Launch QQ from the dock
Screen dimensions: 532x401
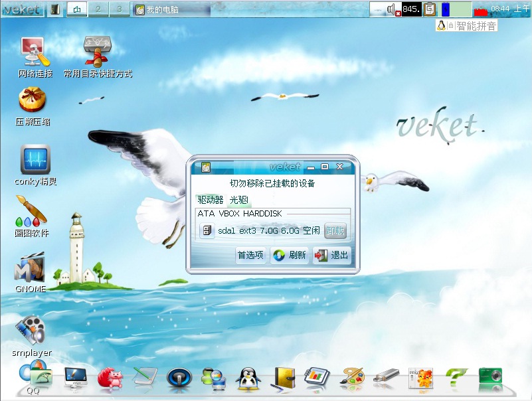(35, 377)
